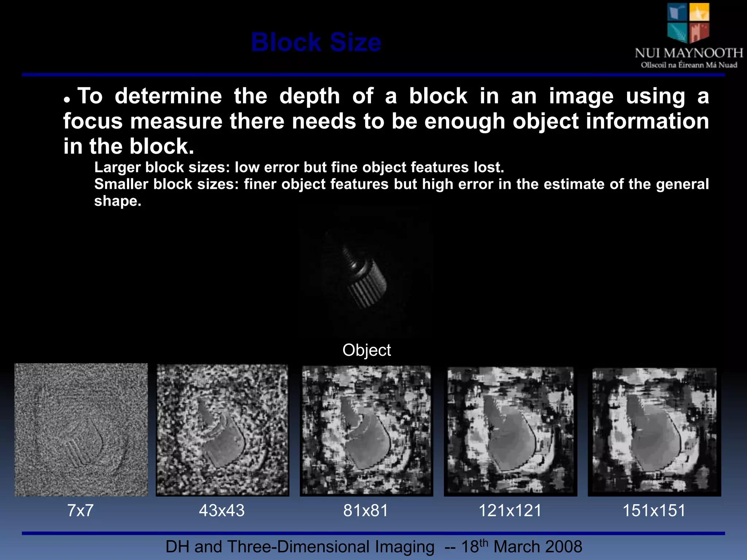Image resolution: width=747 pixels, height=560 pixels.
Task: Click the 'Object' caption
Action: [367, 350]
